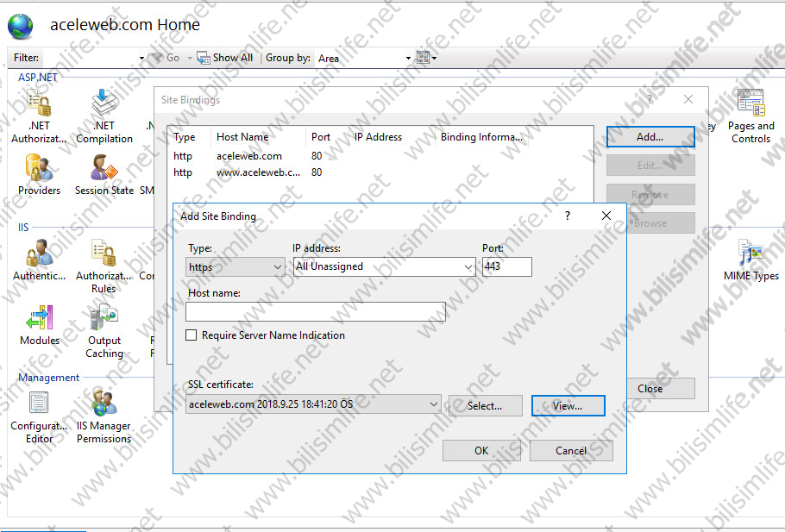Click Cancel in Add Site Binding
Screen dimensions: 785x532
(x=571, y=450)
